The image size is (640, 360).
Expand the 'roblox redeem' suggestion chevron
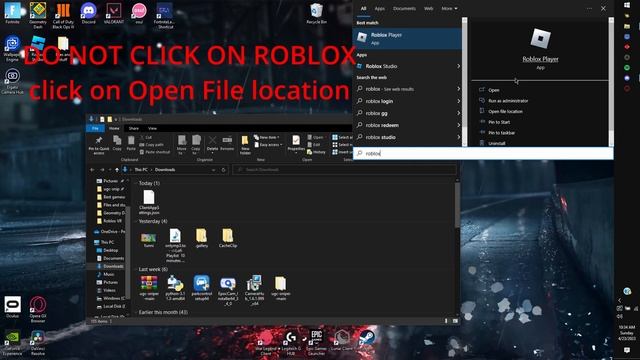point(458,125)
